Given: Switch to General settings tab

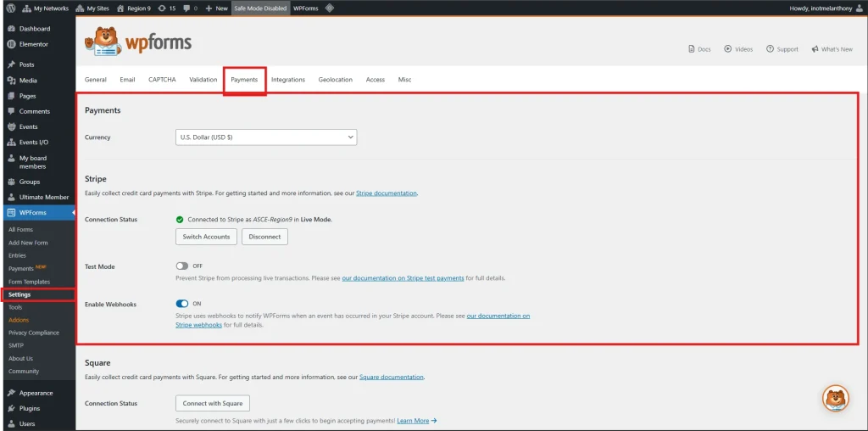Looking at the screenshot, I should (95, 80).
